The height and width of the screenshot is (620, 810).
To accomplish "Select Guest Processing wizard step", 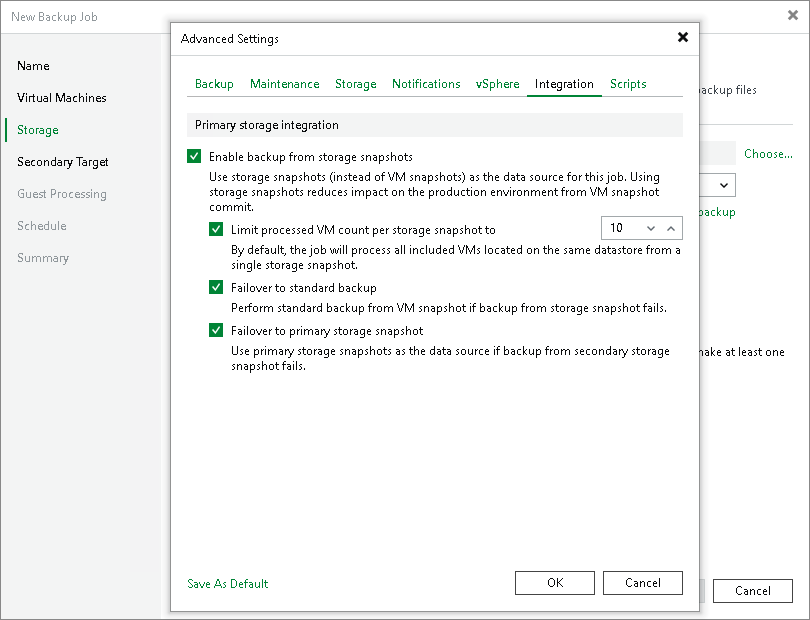I will (x=62, y=194).
